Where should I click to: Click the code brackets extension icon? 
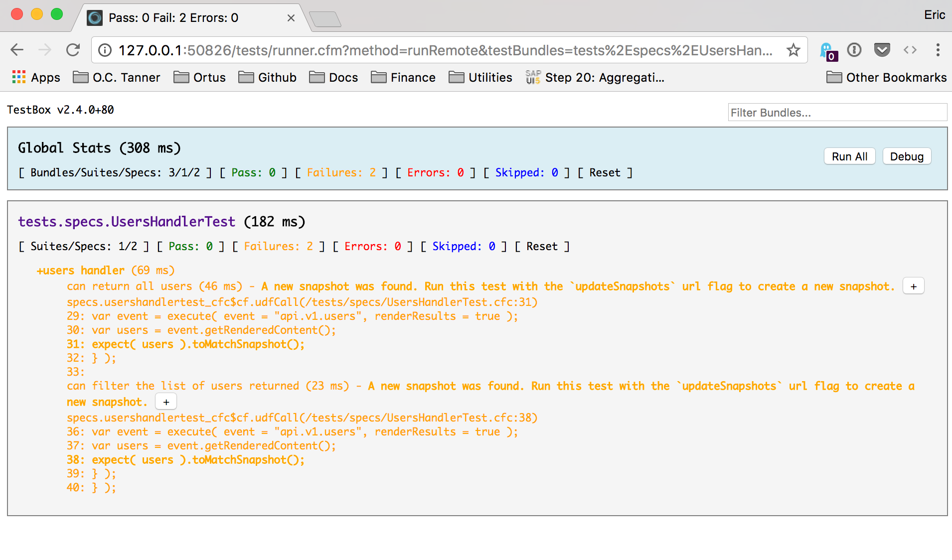pos(910,50)
